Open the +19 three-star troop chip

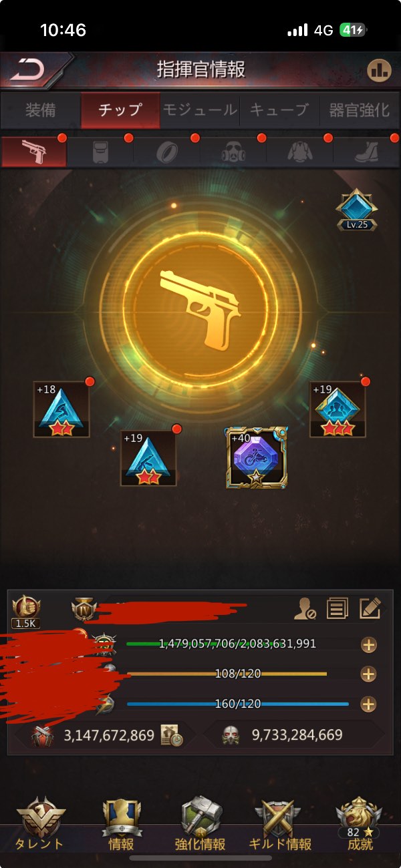[x=338, y=409]
